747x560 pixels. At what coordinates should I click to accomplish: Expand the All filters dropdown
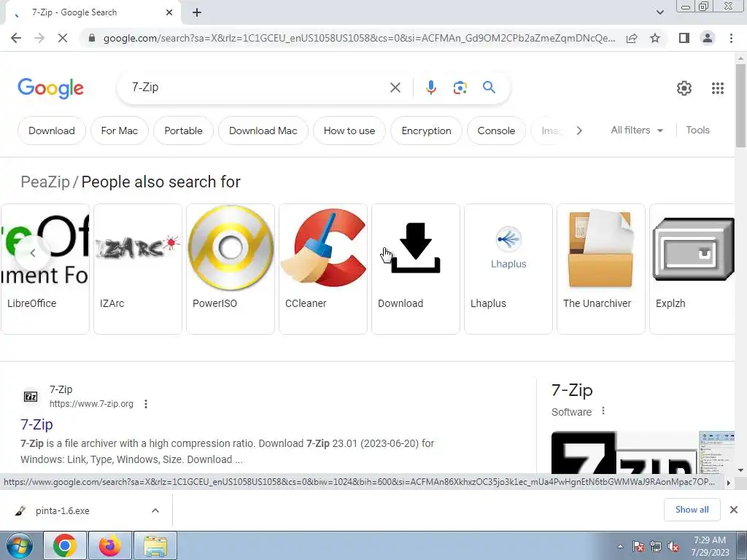(637, 130)
